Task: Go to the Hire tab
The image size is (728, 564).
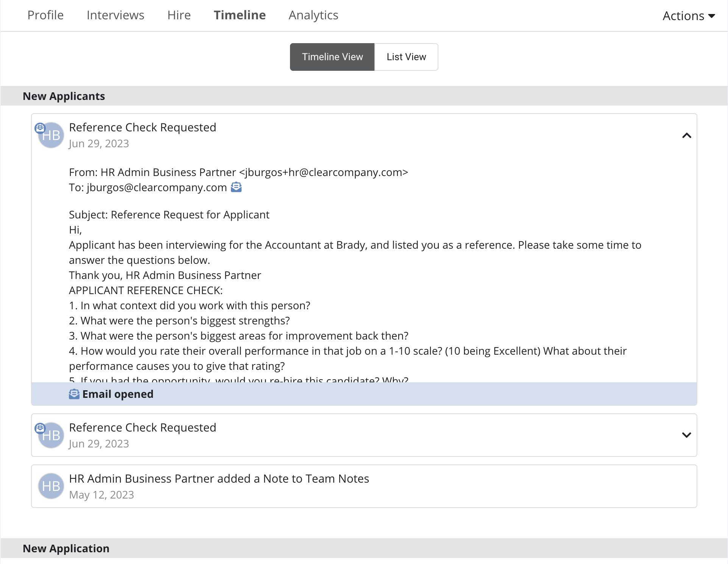Action: pos(179,15)
